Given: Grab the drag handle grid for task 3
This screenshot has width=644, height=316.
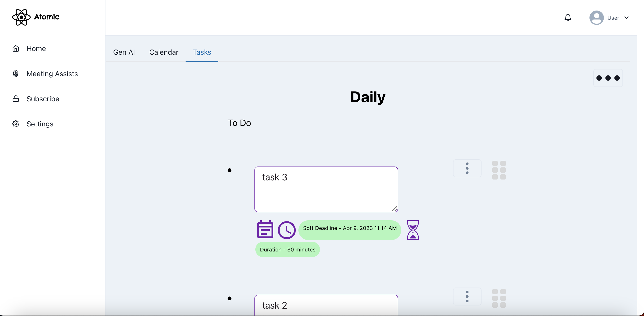Looking at the screenshot, I should (x=499, y=170).
